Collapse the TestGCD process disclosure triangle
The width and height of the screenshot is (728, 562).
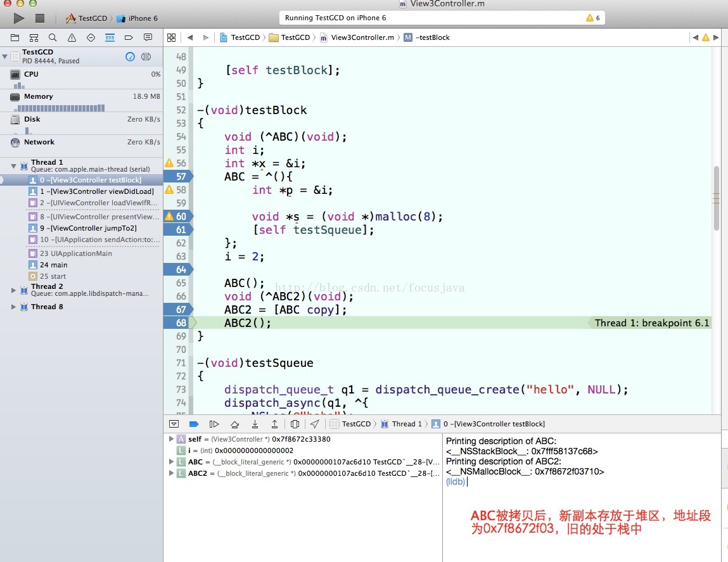click(4, 56)
